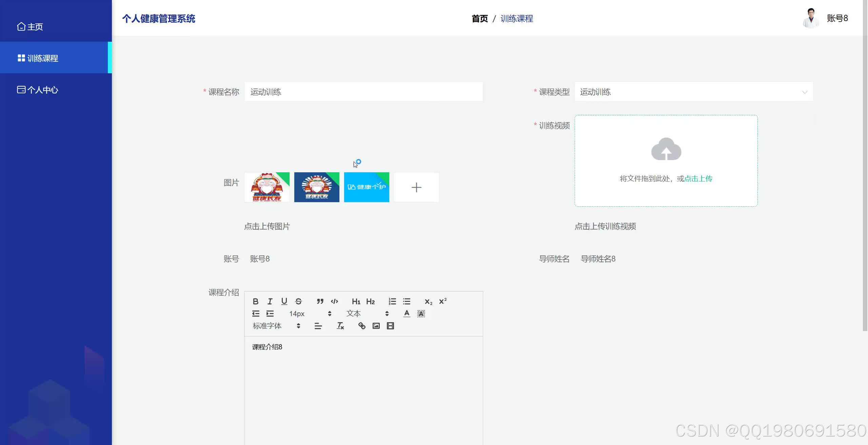This screenshot has height=445, width=868.
Task: Insert a blockquote in the course introduction
Action: coord(320,301)
